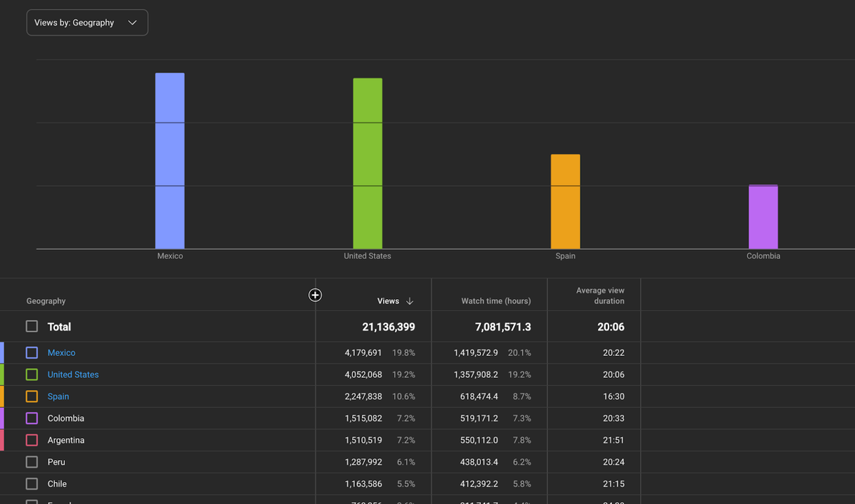Toggle the Chile row checkbox
Screen dimensions: 855x504
[x=31, y=484]
